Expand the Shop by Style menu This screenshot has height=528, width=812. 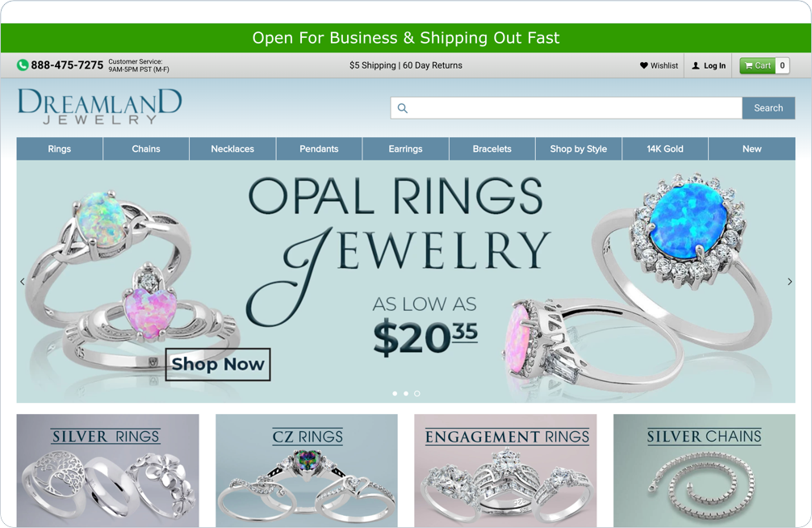[579, 149]
